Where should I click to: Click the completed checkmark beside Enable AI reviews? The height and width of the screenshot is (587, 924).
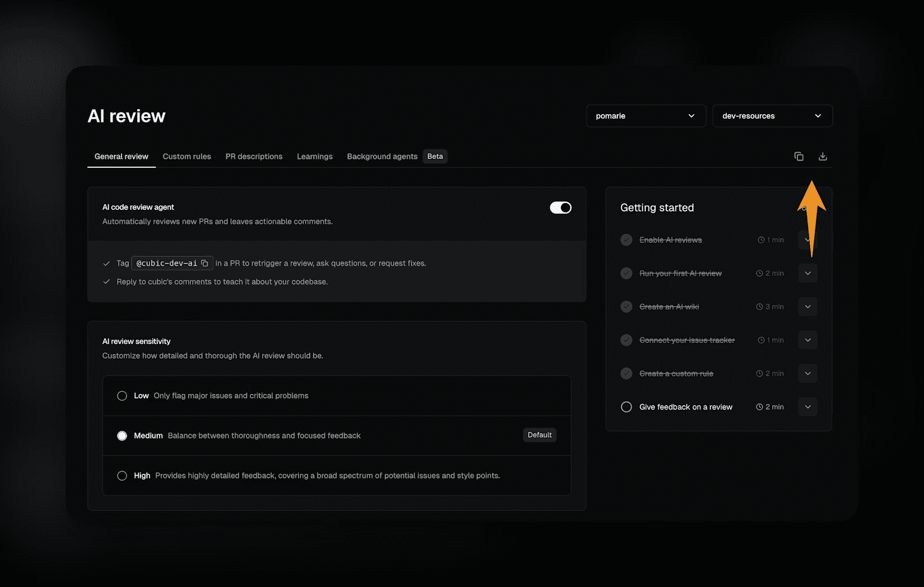pos(626,240)
